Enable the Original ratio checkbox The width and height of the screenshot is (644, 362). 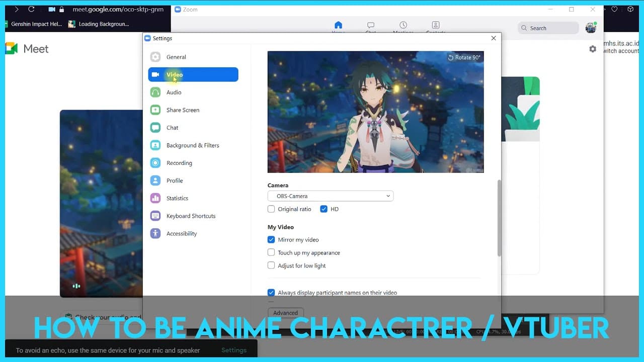pyautogui.click(x=271, y=209)
